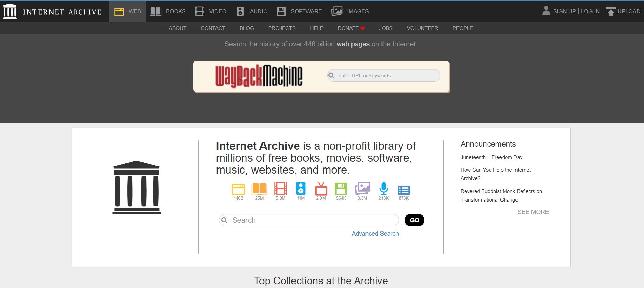Viewport: 644px width, 288px height.
Task: Open the PROJECTS menu item
Action: click(282, 28)
